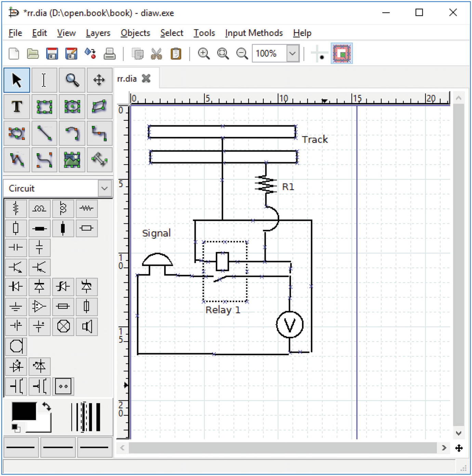The height and width of the screenshot is (476, 472).
Task: Open the Circuit sheet dropdown
Action: (x=105, y=188)
